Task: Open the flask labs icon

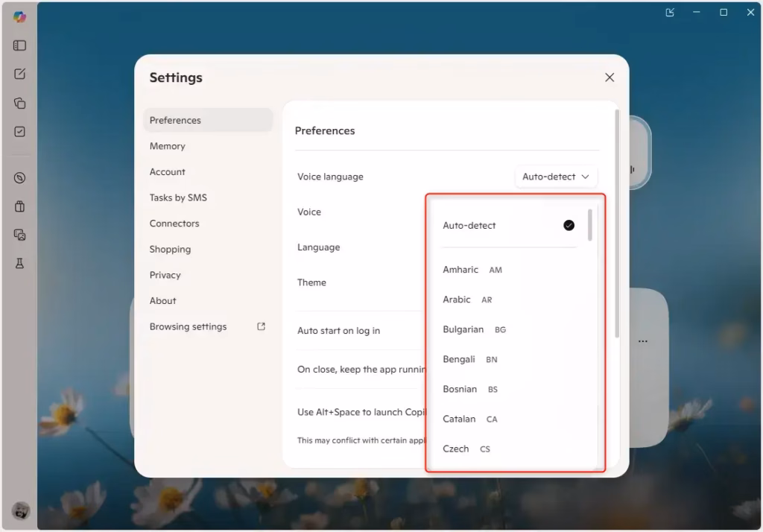Action: (20, 264)
